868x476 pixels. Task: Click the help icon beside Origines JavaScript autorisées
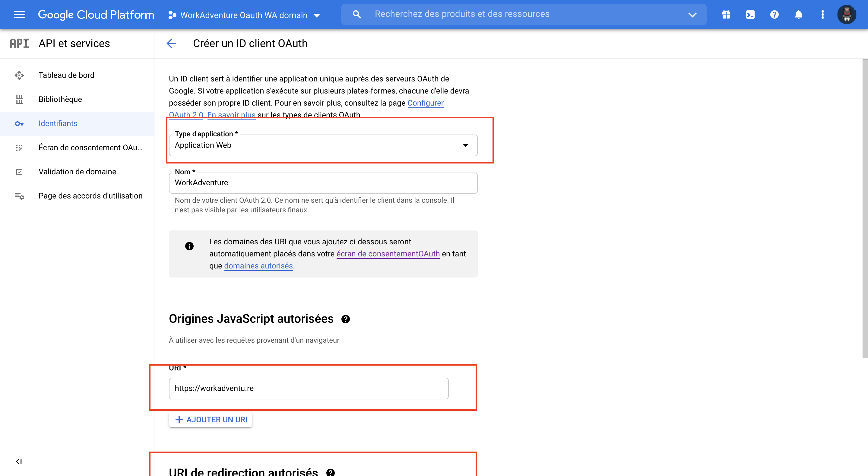coord(346,319)
